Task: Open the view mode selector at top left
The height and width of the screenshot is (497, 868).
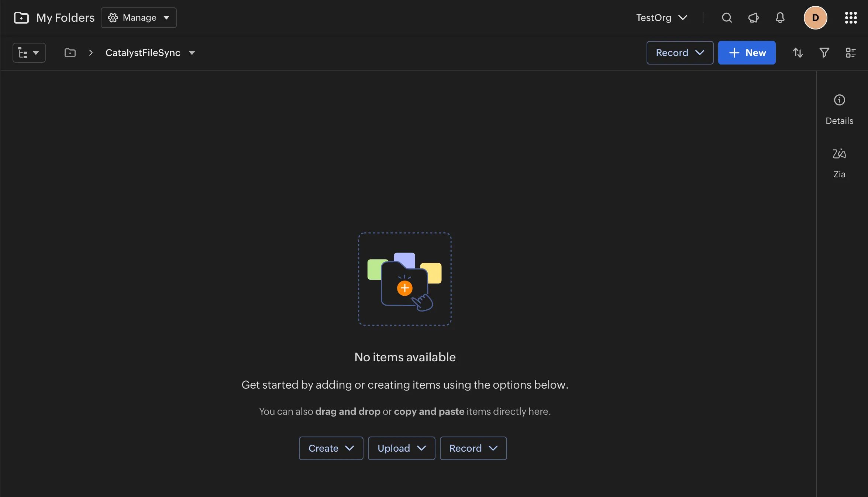Action: point(29,53)
